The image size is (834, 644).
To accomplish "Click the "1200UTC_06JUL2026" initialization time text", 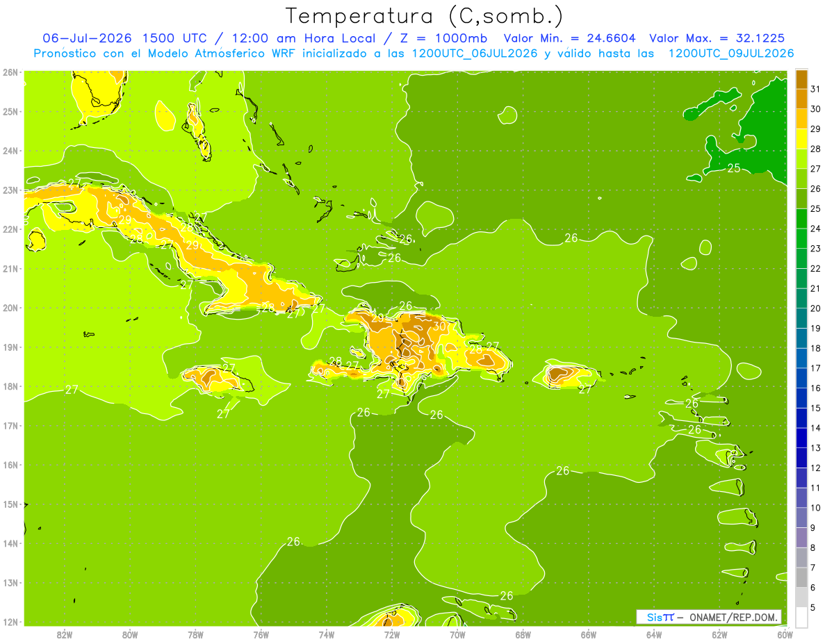I will (475, 53).
